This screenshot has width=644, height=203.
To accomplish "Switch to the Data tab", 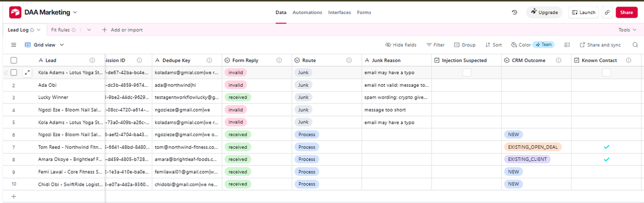I will (x=281, y=12).
